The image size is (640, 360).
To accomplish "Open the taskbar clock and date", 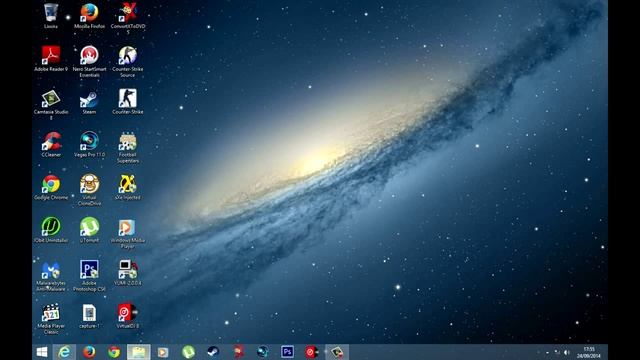I will pyautogui.click(x=589, y=352).
